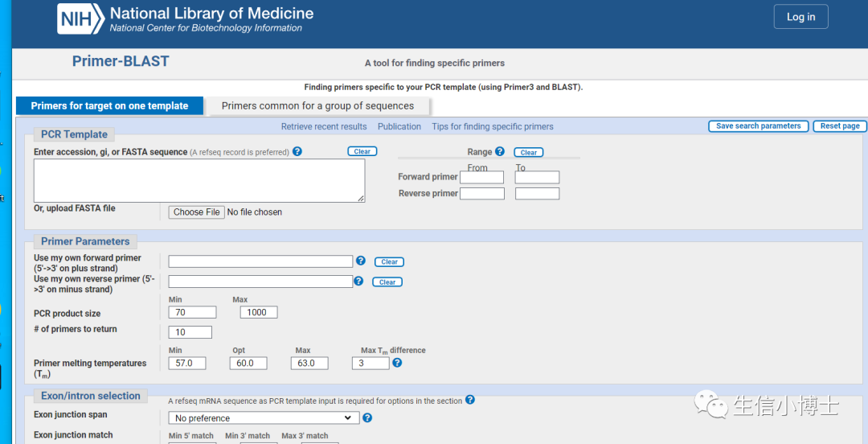Viewport: 868px width, 444px height.
Task: Click the NIH logo
Action: click(x=80, y=18)
